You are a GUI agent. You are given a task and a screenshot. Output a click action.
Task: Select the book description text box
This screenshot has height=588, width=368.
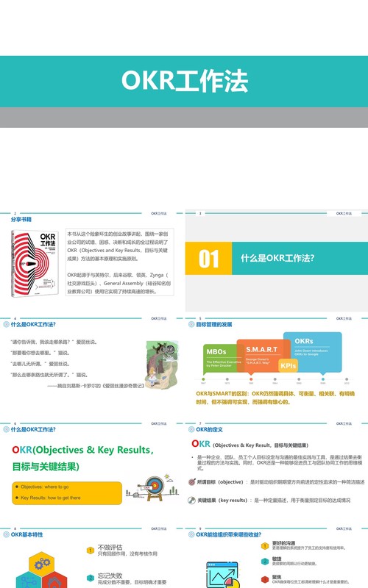119,262
